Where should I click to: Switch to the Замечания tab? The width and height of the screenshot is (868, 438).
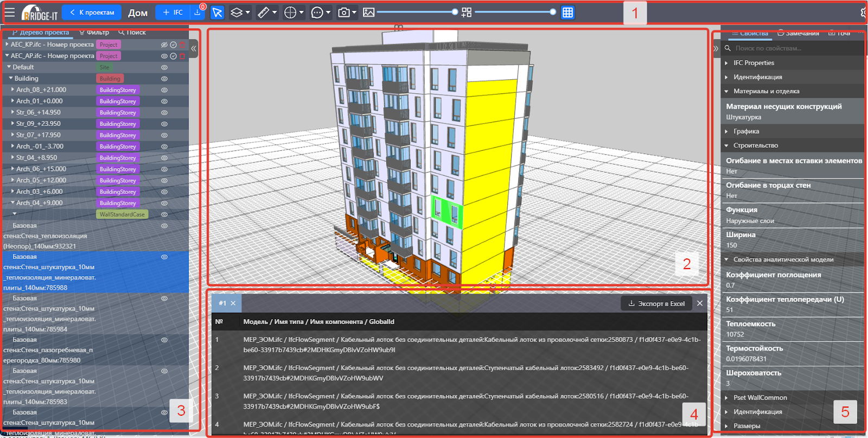[798, 33]
